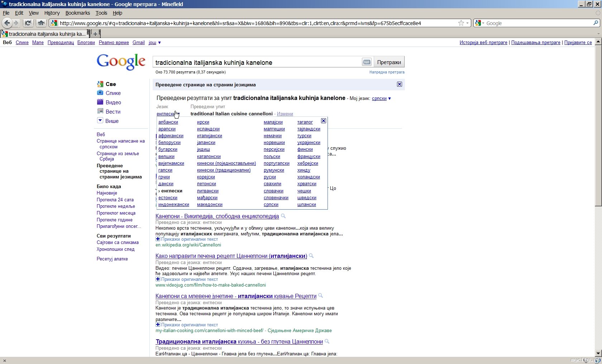Open Gmail from the top navigation
The width and height of the screenshot is (602, 364).
click(x=139, y=42)
